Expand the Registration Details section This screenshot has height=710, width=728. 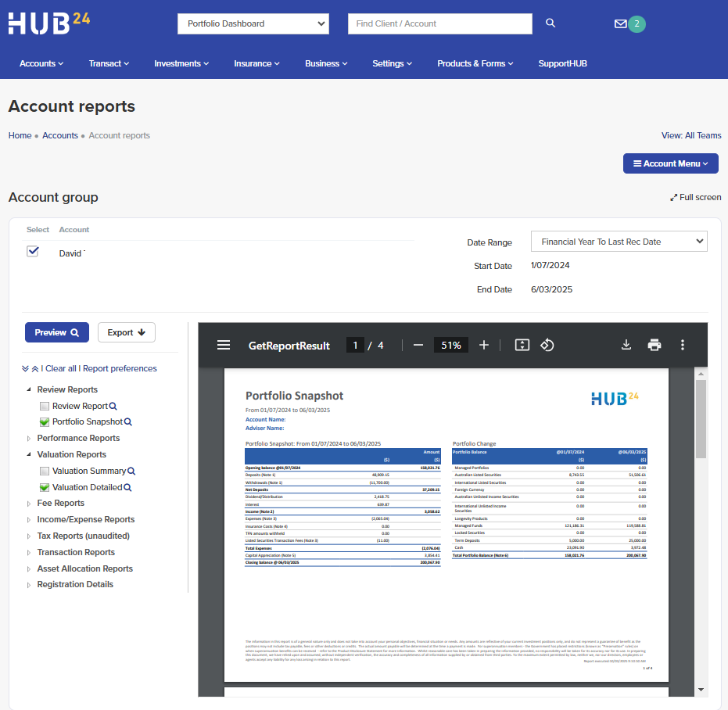(x=29, y=585)
